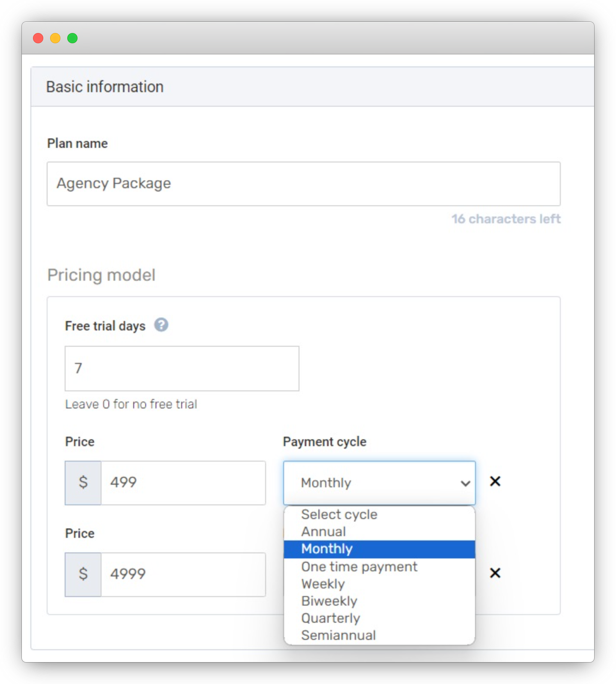
Task: Click the price field containing 4999
Action: tap(183, 575)
